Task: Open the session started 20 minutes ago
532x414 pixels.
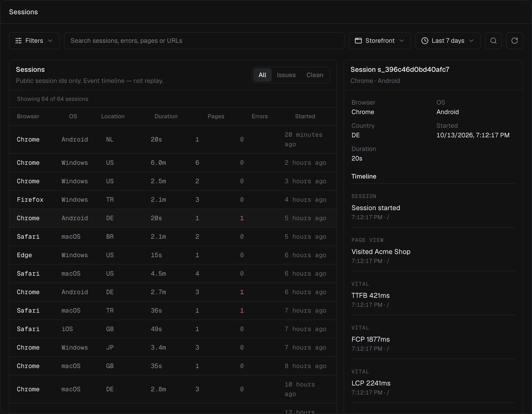Action: [173, 139]
